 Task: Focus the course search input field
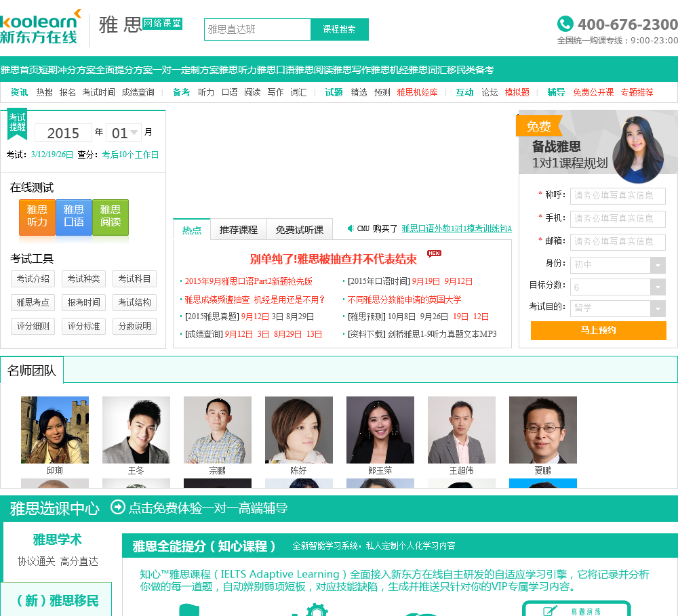pyautogui.click(x=258, y=29)
